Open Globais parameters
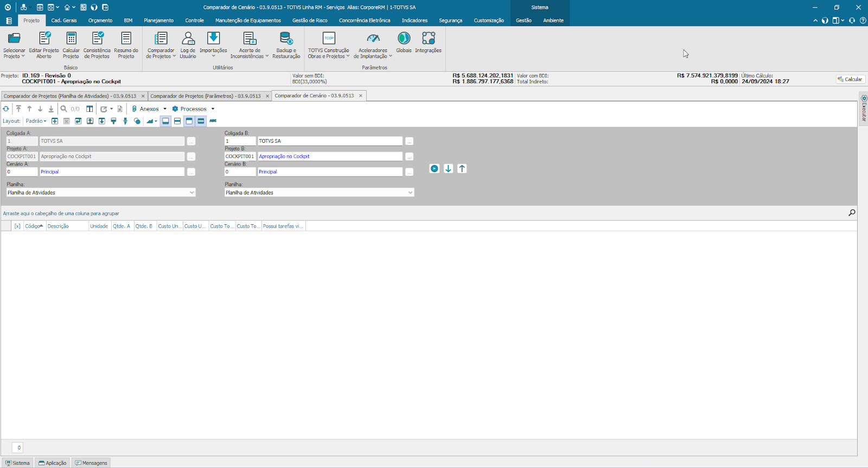 (404, 42)
